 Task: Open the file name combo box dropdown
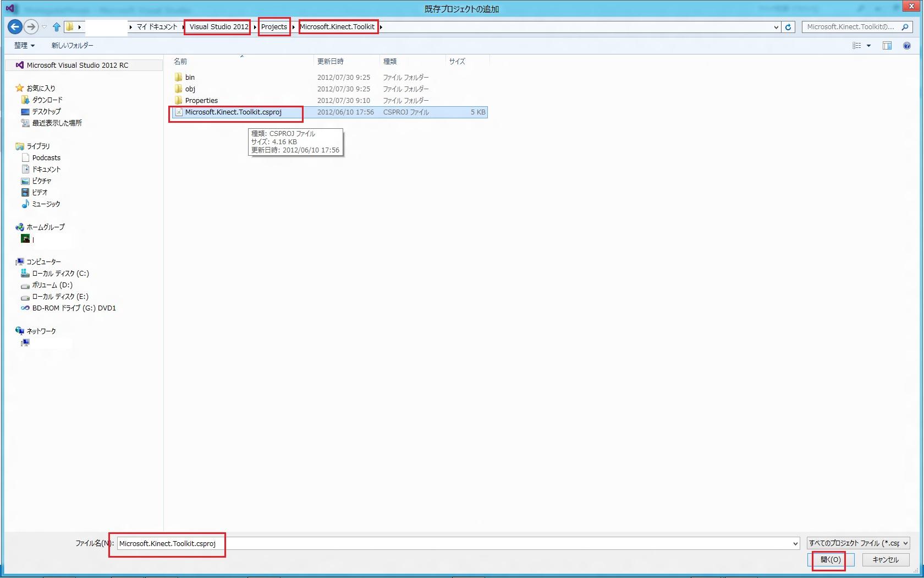795,544
